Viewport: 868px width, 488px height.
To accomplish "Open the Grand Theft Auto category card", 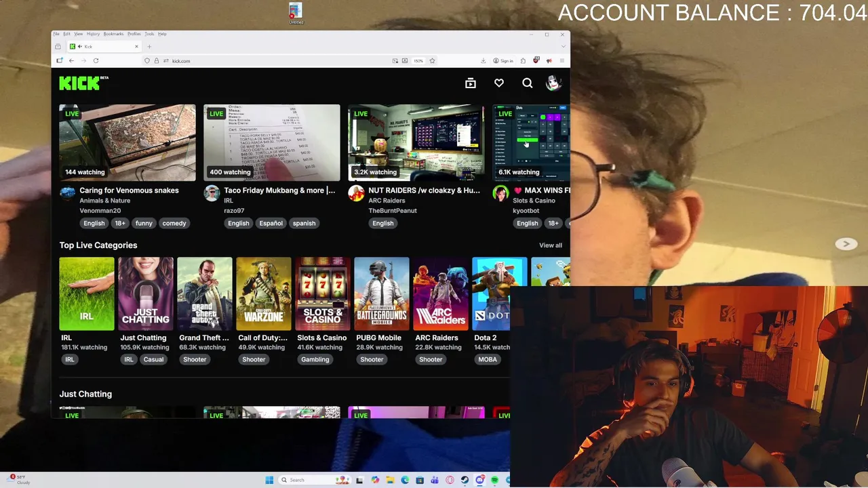I will (205, 293).
